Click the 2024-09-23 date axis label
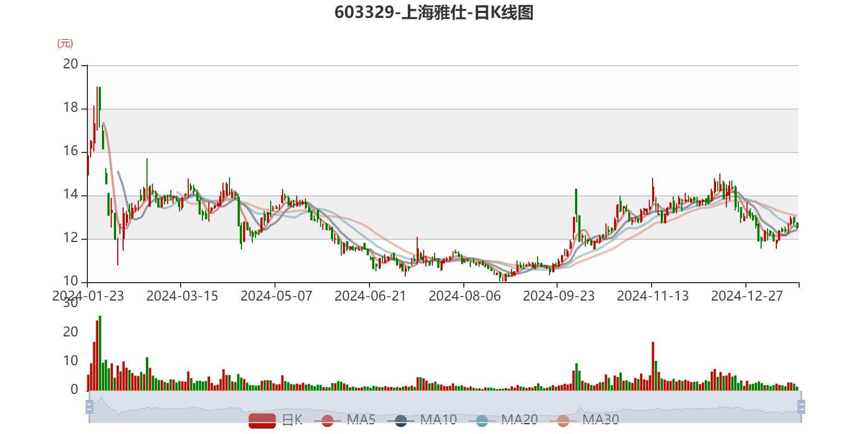 (559, 296)
